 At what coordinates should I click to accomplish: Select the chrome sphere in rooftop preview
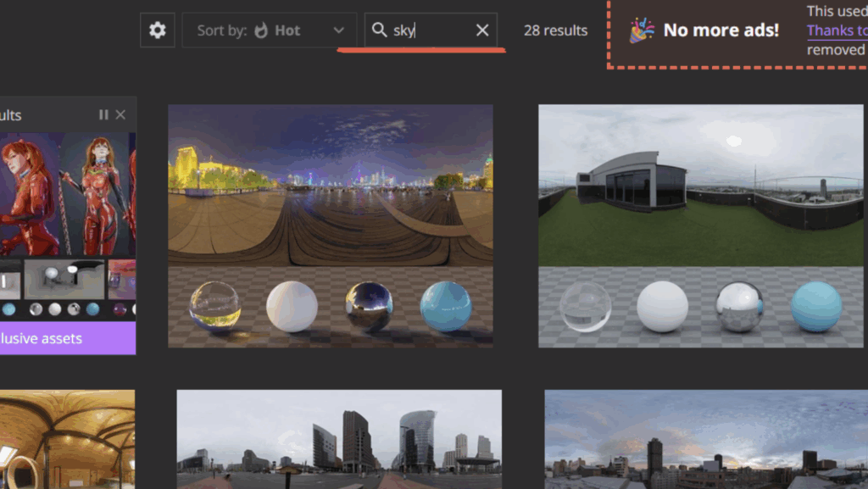(x=738, y=306)
